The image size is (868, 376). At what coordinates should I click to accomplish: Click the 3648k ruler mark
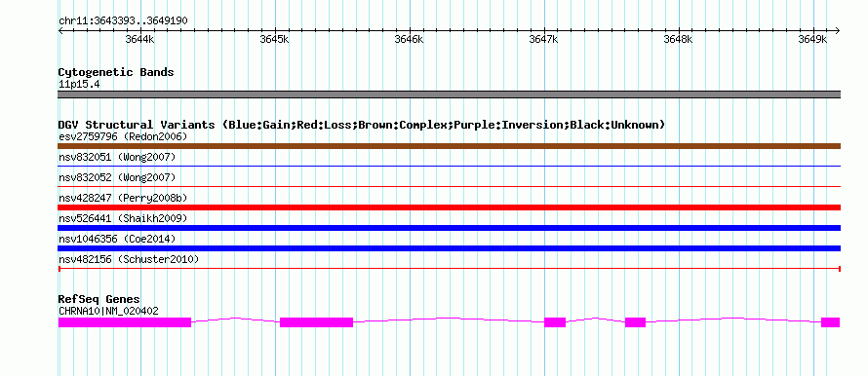(678, 39)
